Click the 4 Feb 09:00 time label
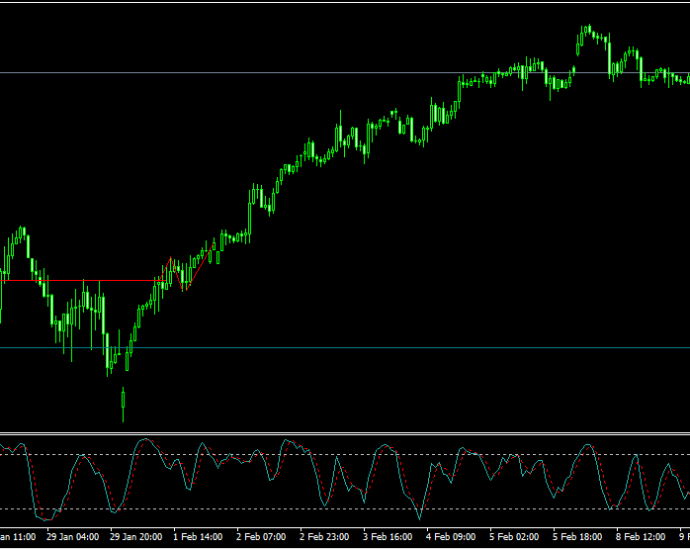 [x=451, y=537]
